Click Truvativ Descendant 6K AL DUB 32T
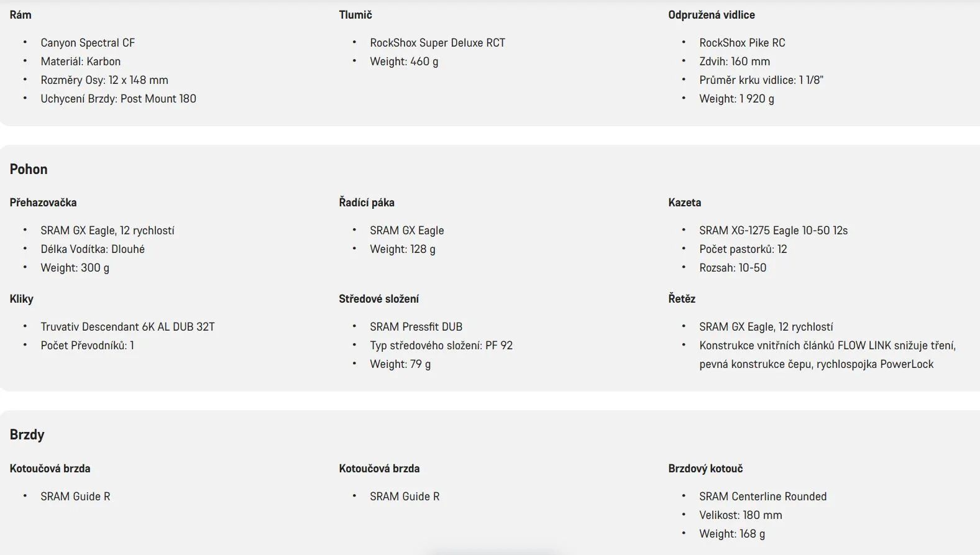The image size is (980, 555). point(127,327)
